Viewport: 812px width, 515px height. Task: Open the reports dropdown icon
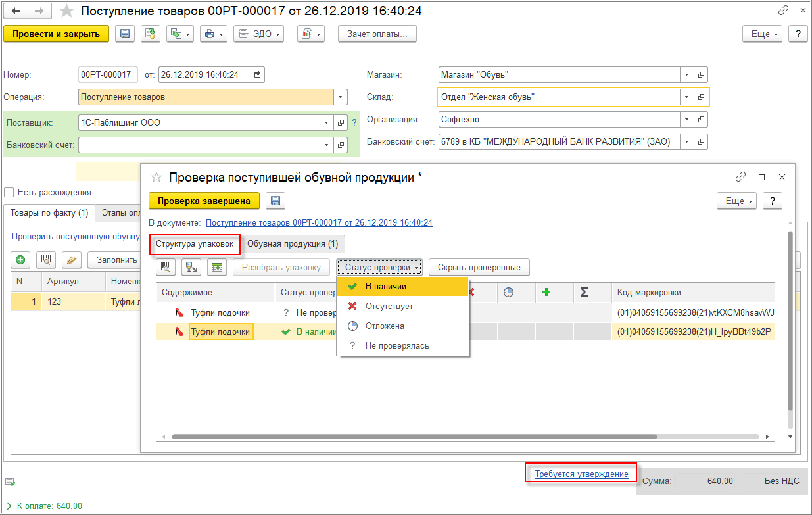pyautogui.click(x=311, y=34)
